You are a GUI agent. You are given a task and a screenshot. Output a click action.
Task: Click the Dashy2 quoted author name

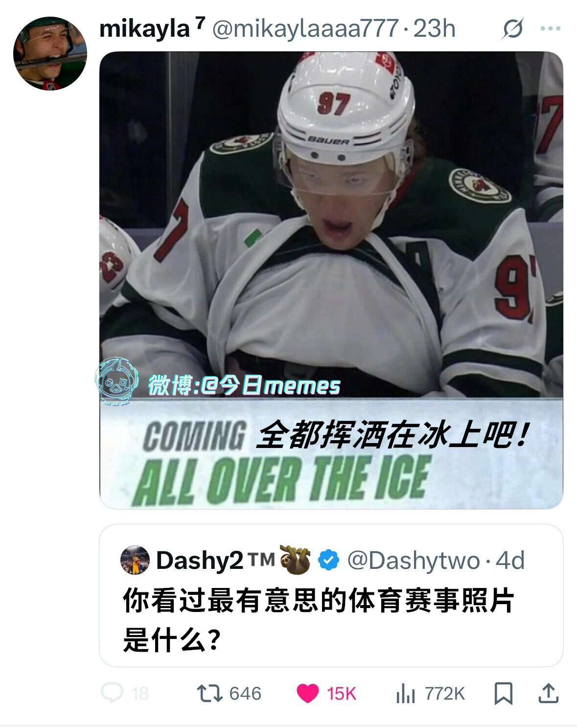click(x=215, y=560)
